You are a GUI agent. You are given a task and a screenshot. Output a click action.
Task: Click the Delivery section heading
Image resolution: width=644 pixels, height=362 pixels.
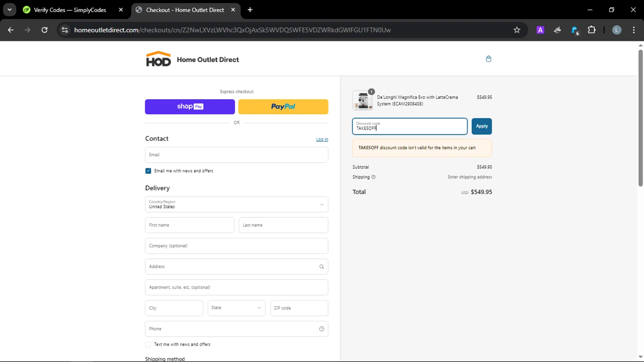tap(158, 188)
